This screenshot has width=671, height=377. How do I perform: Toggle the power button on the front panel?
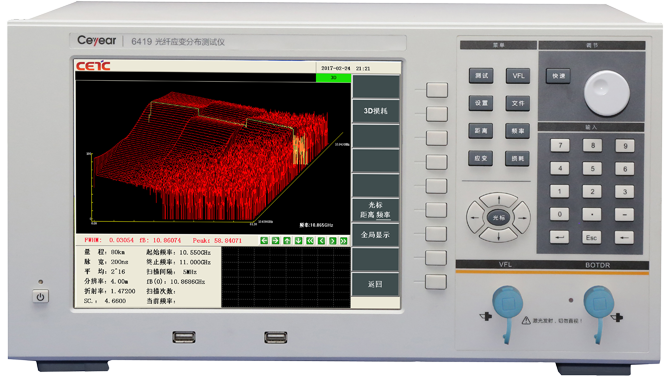(x=40, y=297)
